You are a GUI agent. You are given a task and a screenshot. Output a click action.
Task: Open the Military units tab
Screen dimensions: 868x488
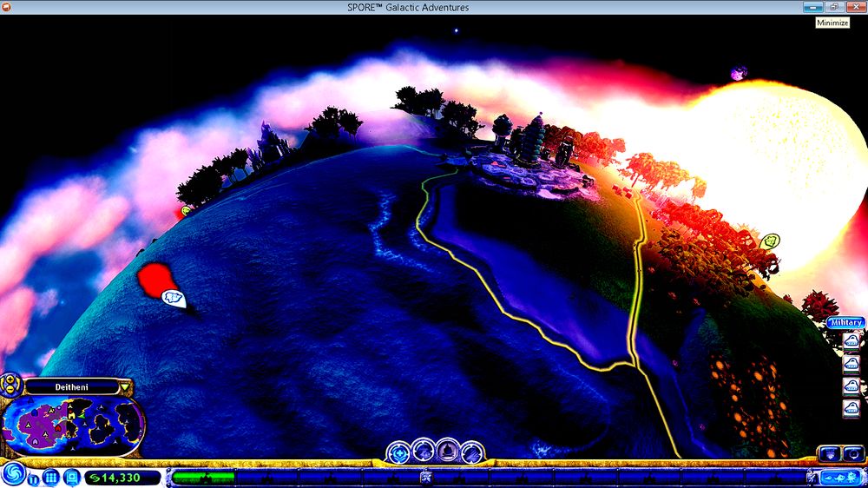click(845, 322)
